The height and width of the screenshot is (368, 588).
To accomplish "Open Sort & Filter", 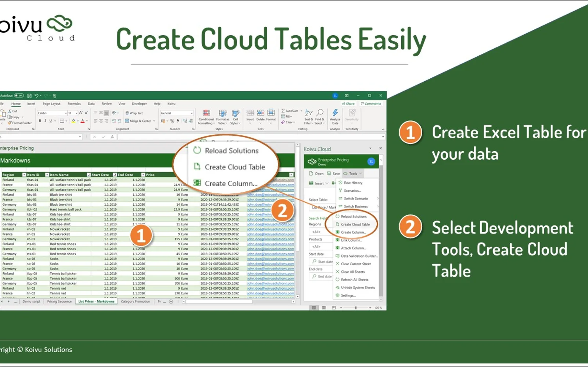I will [309, 117].
